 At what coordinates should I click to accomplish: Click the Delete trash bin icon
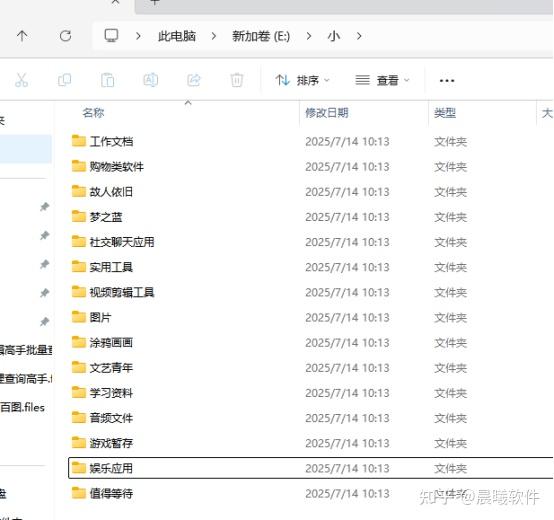tap(237, 80)
